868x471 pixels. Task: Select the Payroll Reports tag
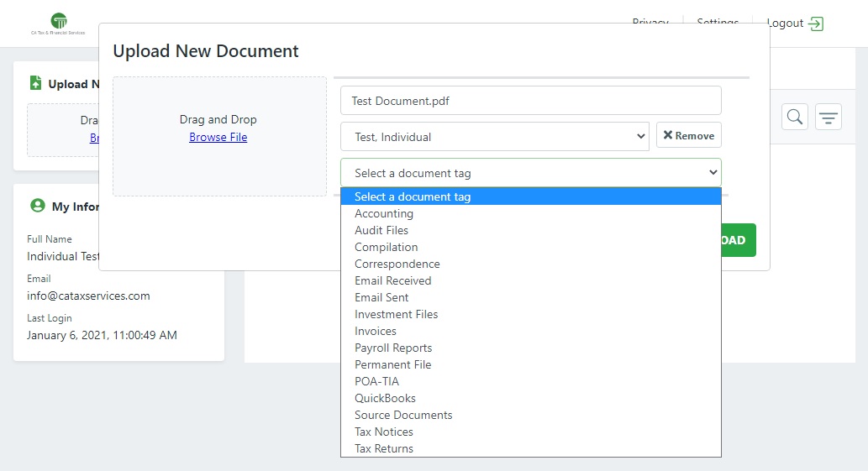(531, 348)
